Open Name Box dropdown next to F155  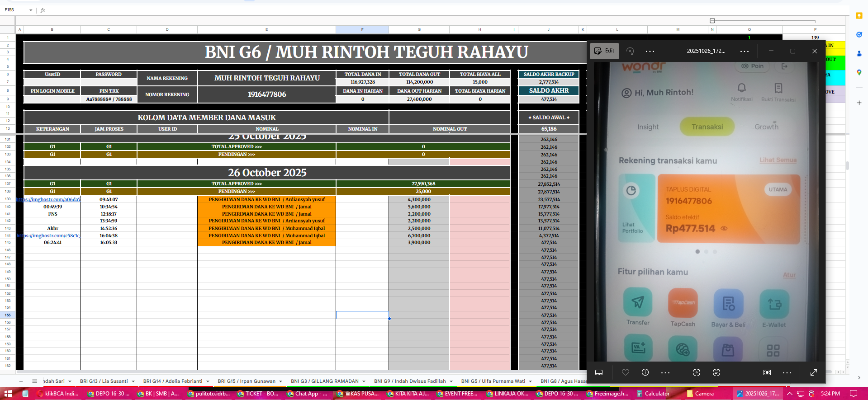31,10
